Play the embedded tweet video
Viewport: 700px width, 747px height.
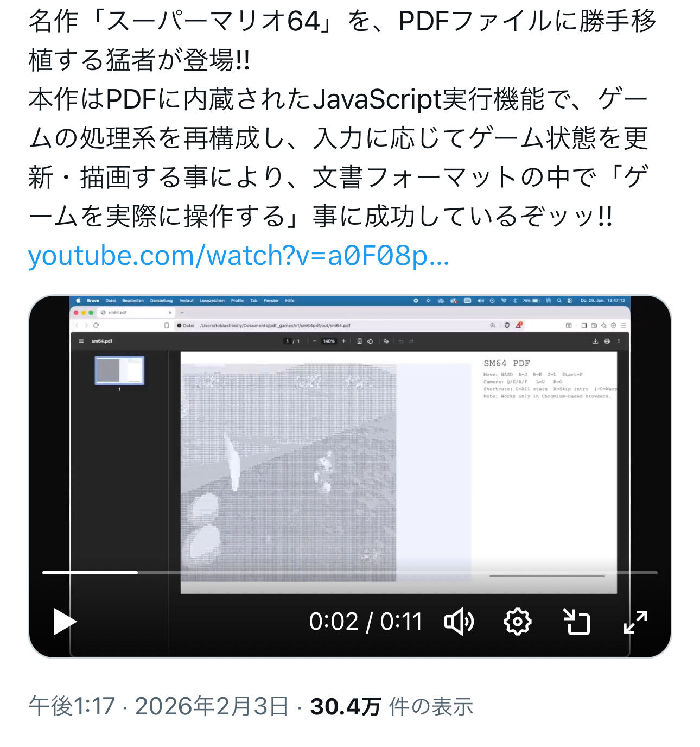point(65,622)
